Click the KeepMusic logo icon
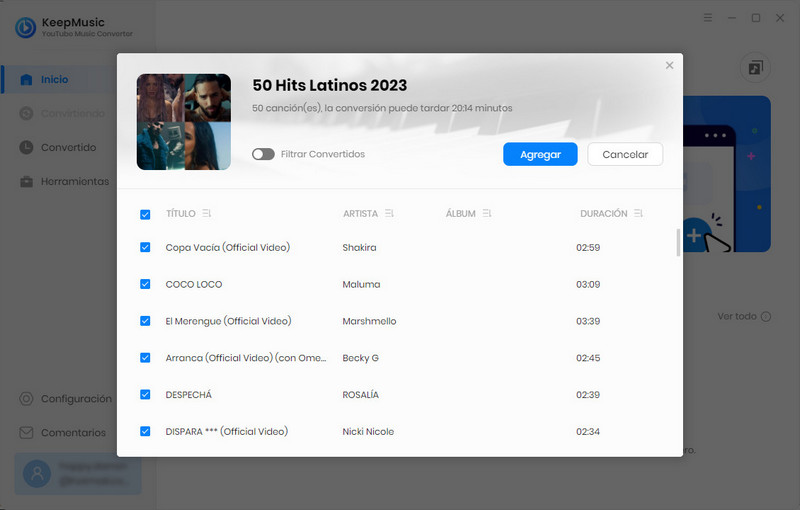 pyautogui.click(x=26, y=28)
